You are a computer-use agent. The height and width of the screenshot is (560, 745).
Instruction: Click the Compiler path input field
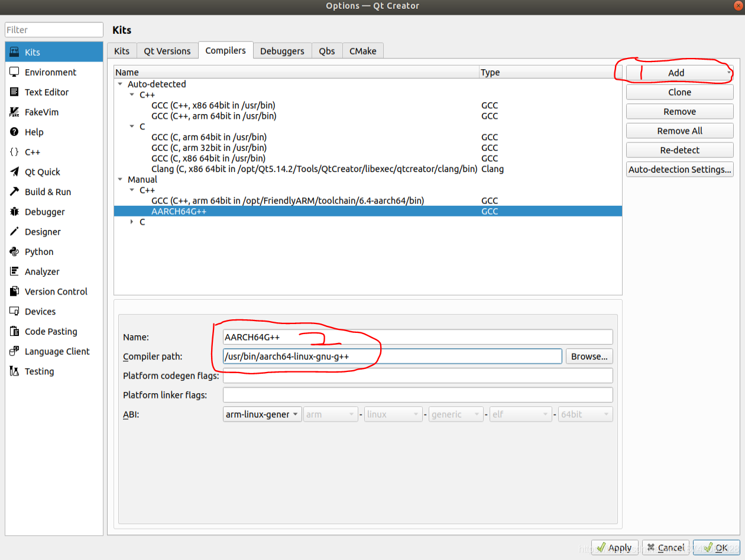pyautogui.click(x=393, y=357)
